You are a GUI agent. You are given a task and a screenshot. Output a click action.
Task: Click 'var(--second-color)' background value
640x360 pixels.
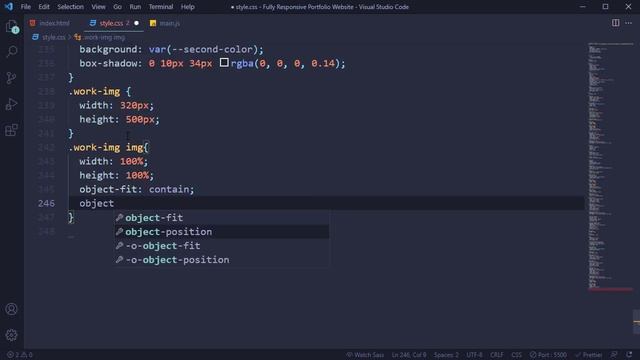click(203, 49)
